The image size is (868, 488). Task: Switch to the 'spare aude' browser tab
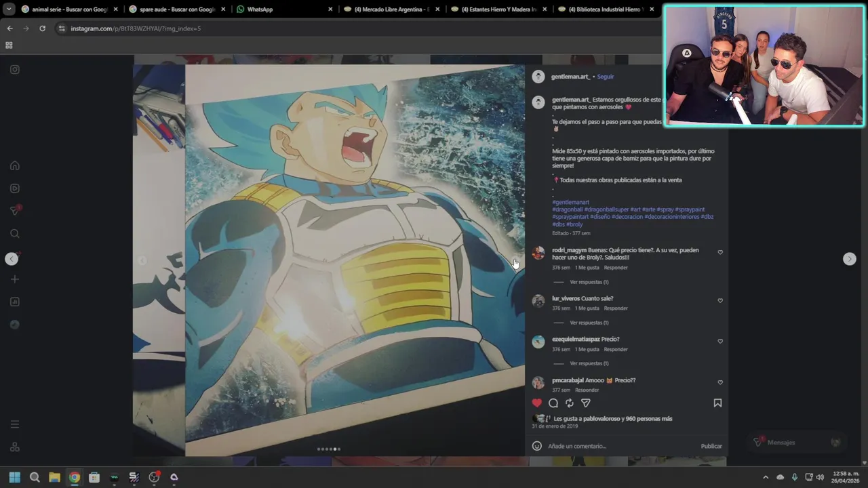[x=177, y=9]
